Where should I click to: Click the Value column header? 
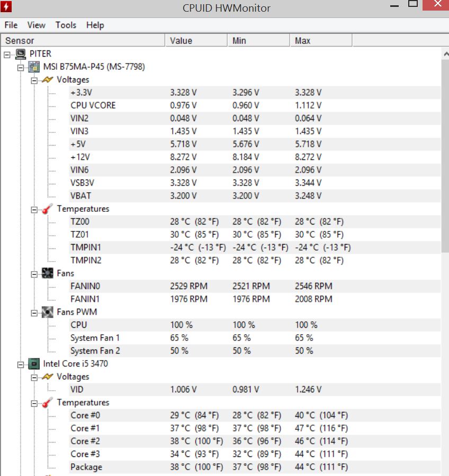(196, 41)
